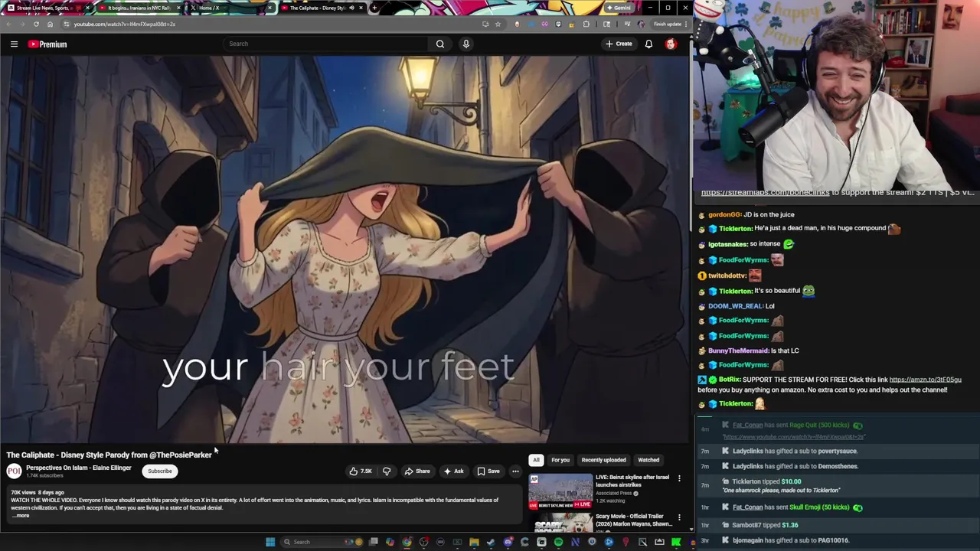Click DOOM_WR_REAL's username in the chat
Image resolution: width=980 pixels, height=551 pixels.
click(736, 306)
